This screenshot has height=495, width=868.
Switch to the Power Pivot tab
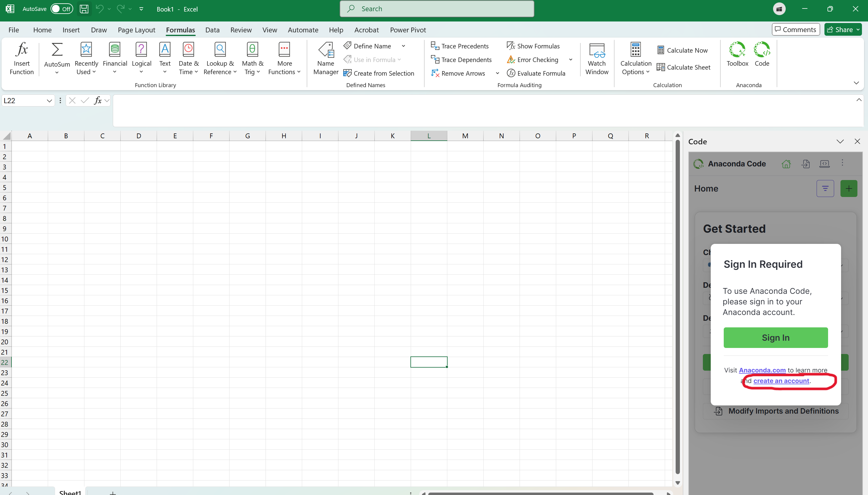[x=408, y=30]
